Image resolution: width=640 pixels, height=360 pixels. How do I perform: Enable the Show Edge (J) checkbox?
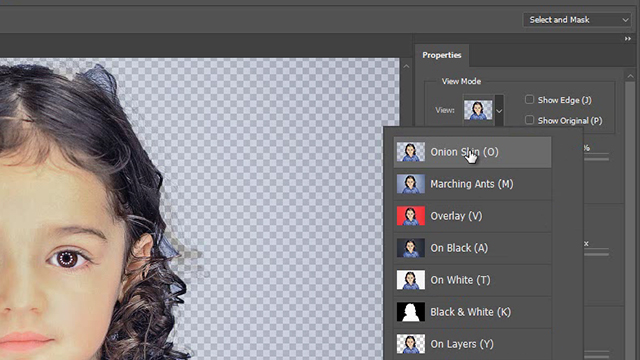click(529, 100)
